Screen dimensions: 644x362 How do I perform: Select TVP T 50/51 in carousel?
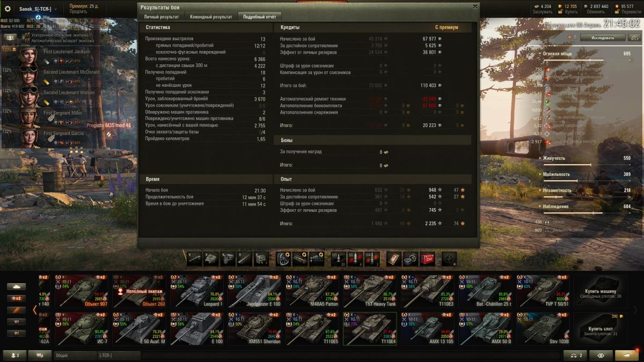(x=543, y=291)
